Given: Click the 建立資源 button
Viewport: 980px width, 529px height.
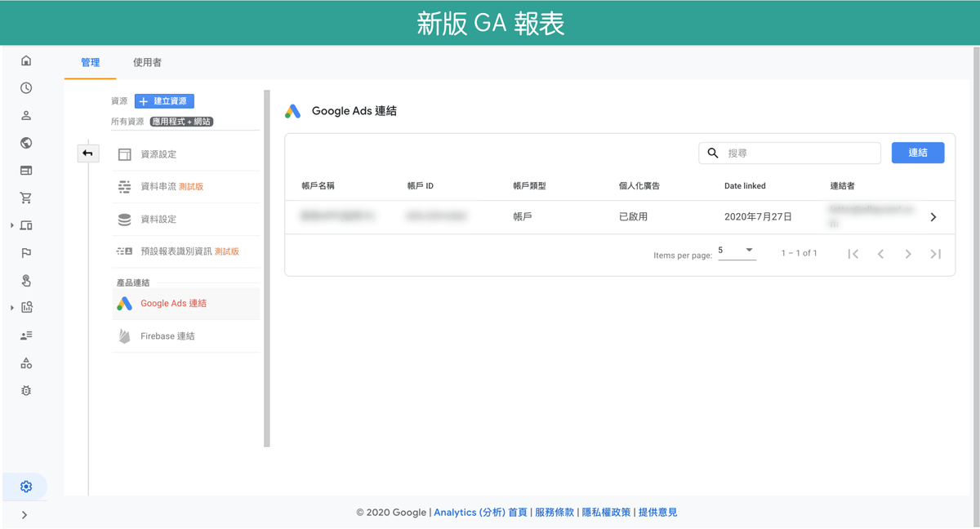Looking at the screenshot, I should point(164,101).
